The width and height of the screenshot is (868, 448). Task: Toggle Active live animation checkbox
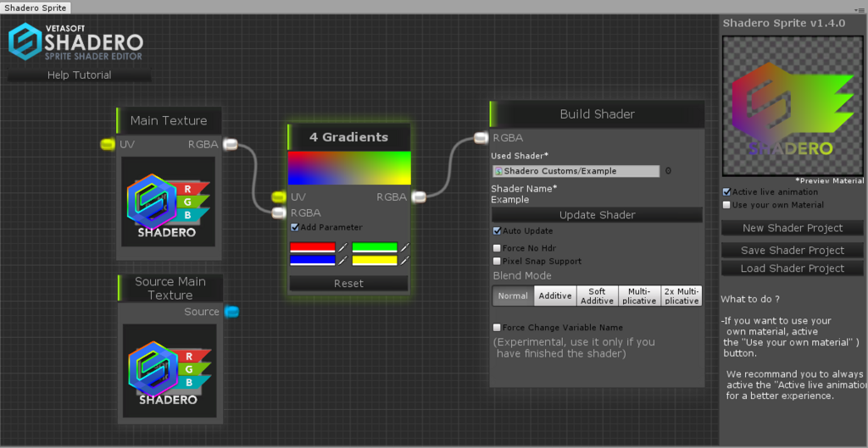coord(726,192)
